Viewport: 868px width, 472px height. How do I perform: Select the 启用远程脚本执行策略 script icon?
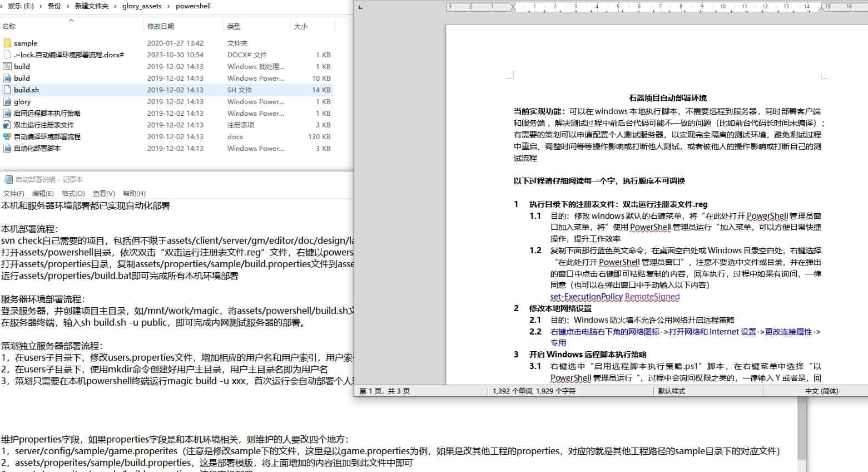pos(7,113)
